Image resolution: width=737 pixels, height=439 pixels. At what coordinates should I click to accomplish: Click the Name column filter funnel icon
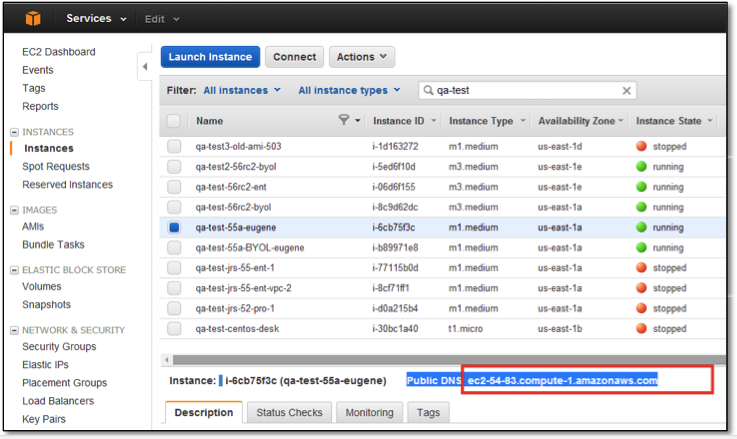point(344,120)
